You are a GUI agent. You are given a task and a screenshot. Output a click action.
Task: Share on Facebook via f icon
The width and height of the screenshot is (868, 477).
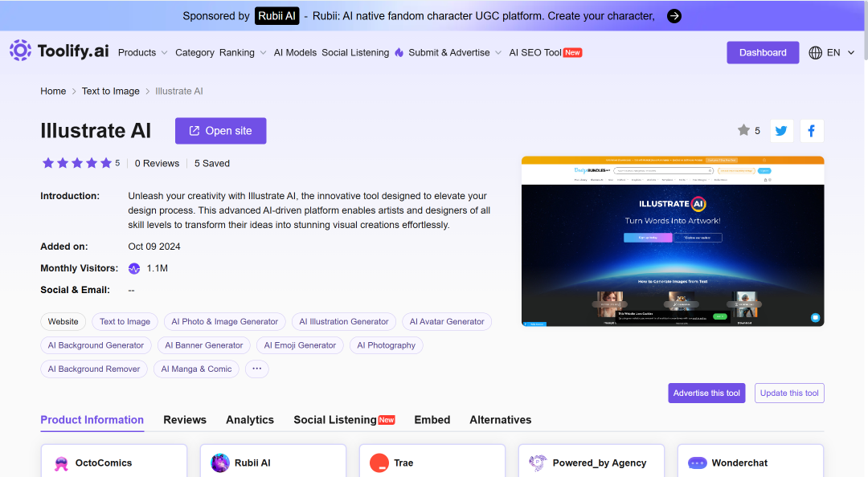click(x=812, y=131)
